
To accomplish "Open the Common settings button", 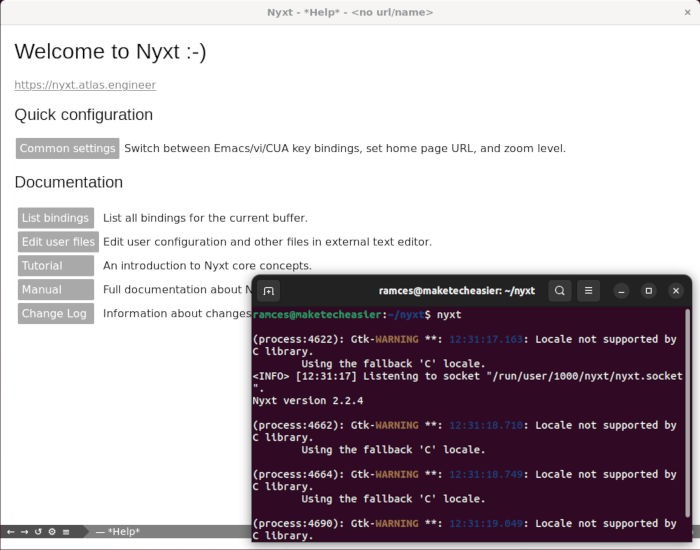I will coord(67,148).
